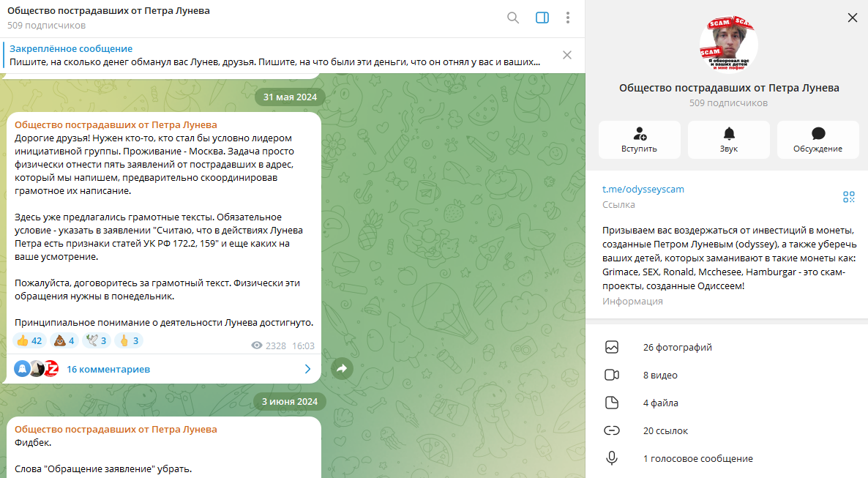Viewport: 868px width, 478px height.
Task: Click the 16:03 message timestamp
Action: (x=303, y=346)
